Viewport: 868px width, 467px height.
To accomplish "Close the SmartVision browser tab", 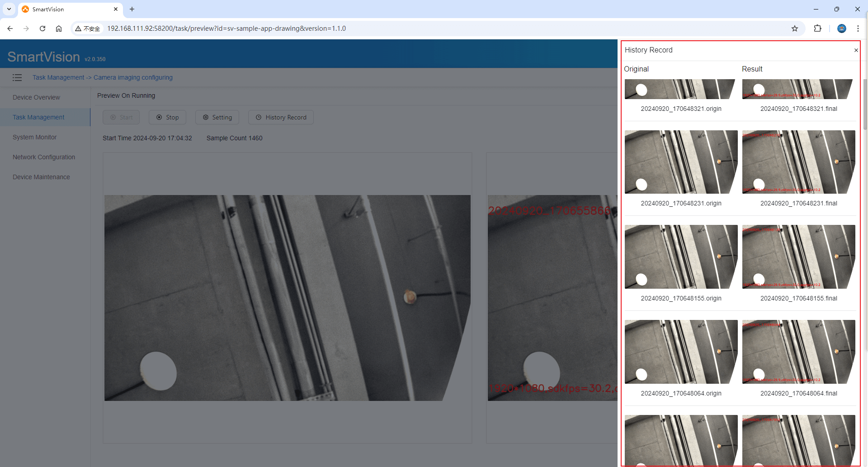I will 116,9.
